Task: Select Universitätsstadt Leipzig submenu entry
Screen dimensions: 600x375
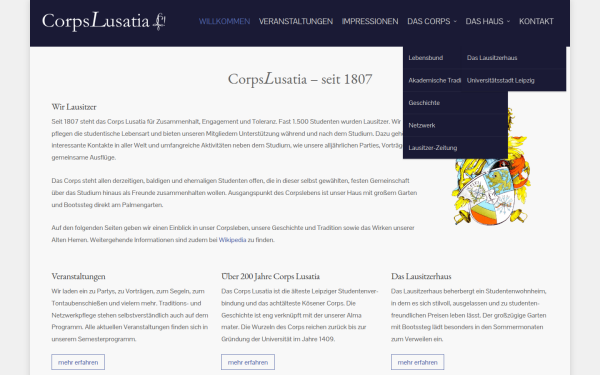Action: tap(514, 80)
